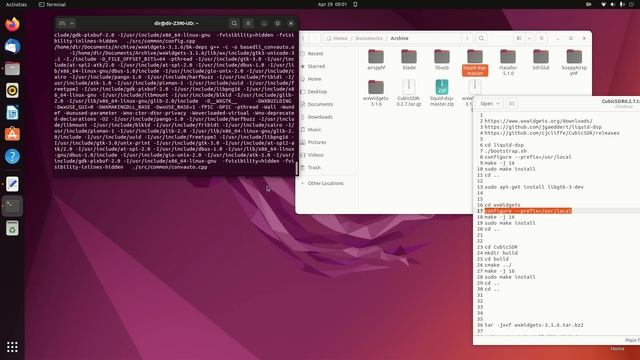640x360 pixels.
Task: Click the 'tar -jxvf wxWidgets-3.1.6.tar.bz2' line
Action: [x=534, y=325]
